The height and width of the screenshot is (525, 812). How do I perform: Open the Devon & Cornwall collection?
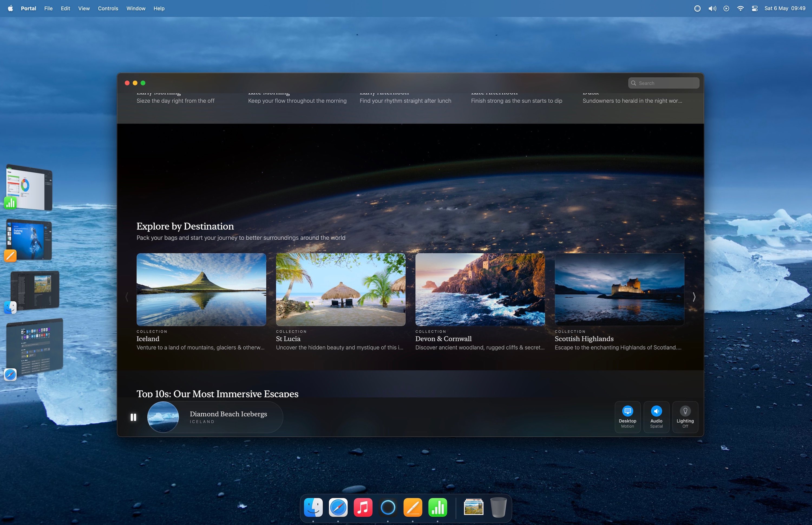480,289
